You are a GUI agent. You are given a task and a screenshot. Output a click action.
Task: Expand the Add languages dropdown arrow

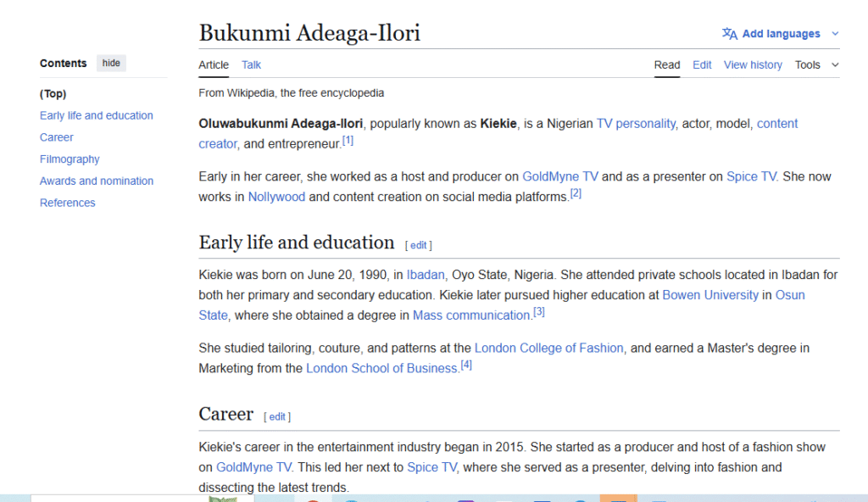point(835,34)
